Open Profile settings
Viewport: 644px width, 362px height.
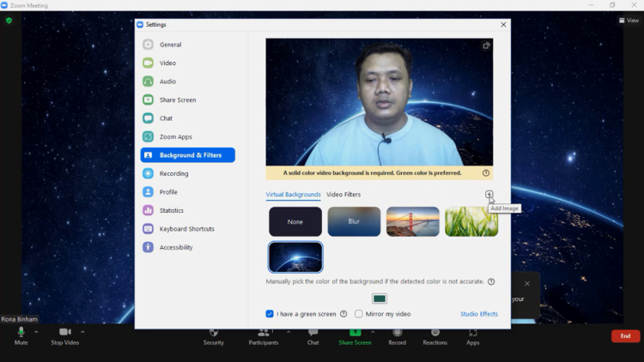tap(188, 192)
